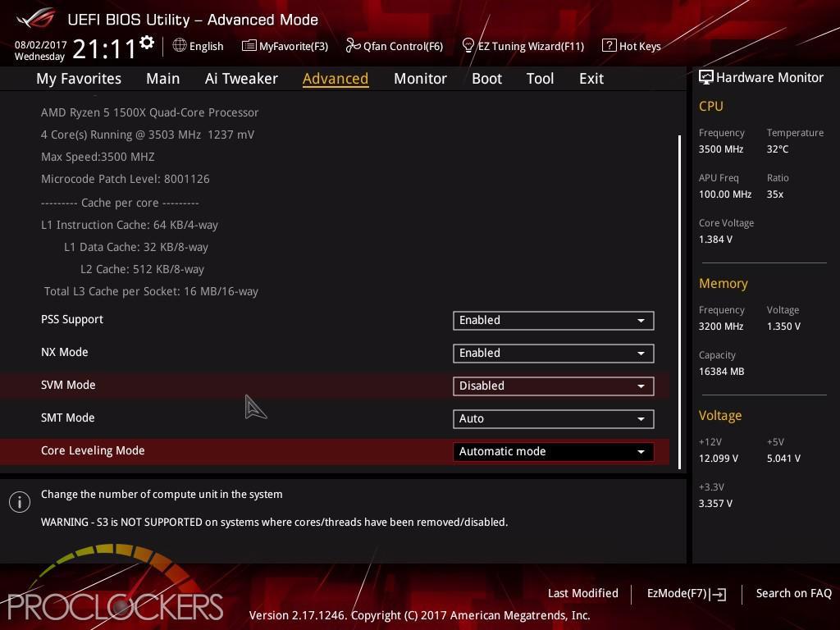840x630 pixels.
Task: Select the NX Mode label
Action: [x=64, y=352]
